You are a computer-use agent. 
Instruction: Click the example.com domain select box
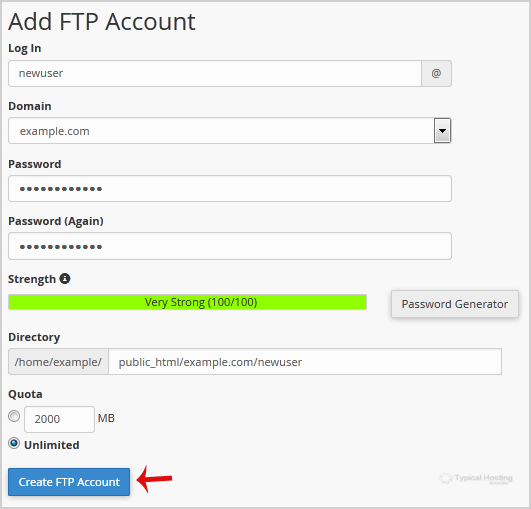(230, 130)
